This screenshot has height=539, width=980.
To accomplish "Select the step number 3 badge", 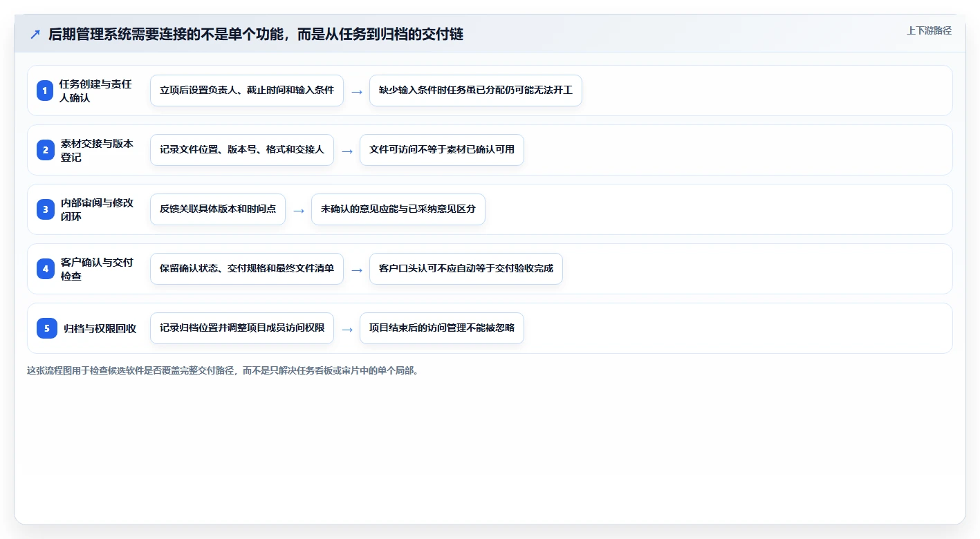I will click(x=45, y=209).
